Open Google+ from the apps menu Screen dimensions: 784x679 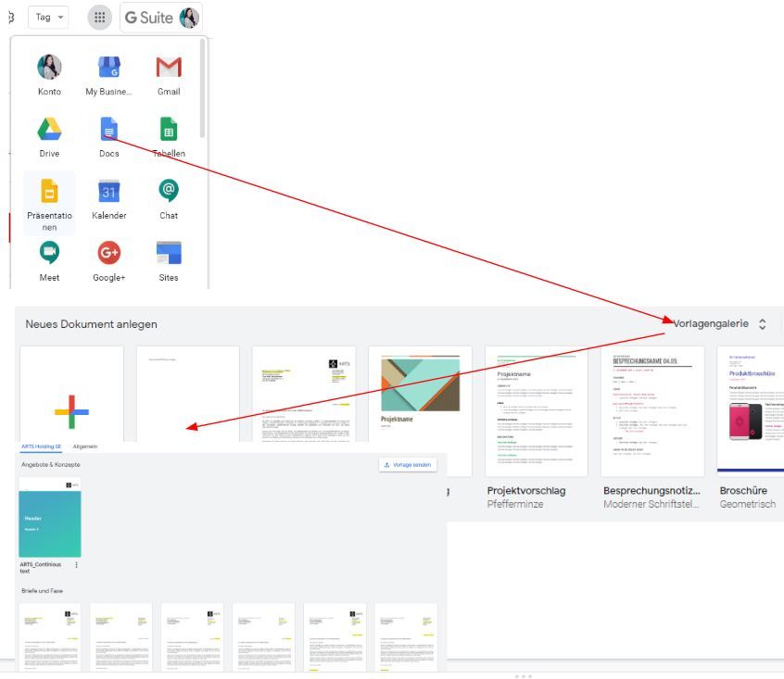point(109,261)
